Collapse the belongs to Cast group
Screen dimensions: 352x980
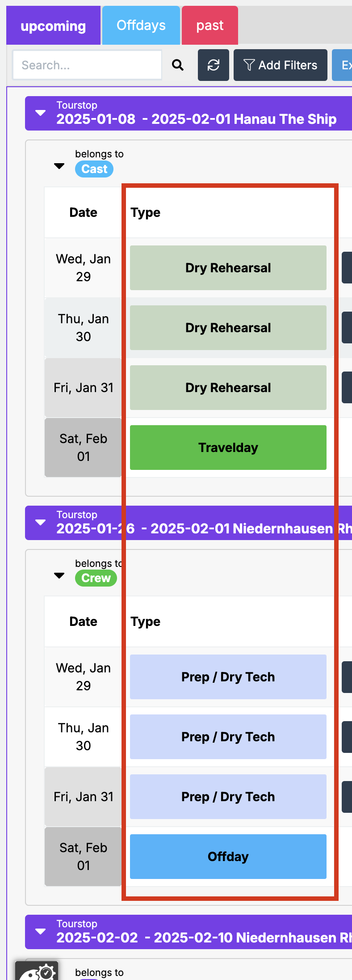(x=59, y=166)
